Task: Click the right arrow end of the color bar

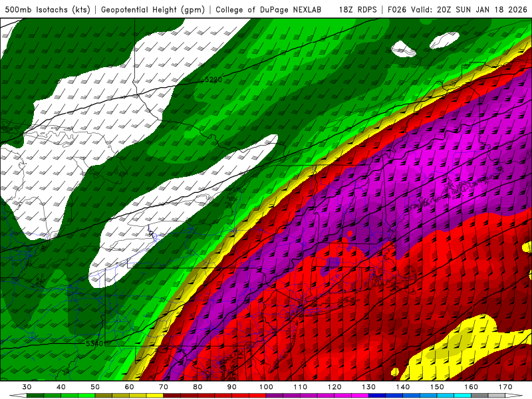Action: pos(514,396)
